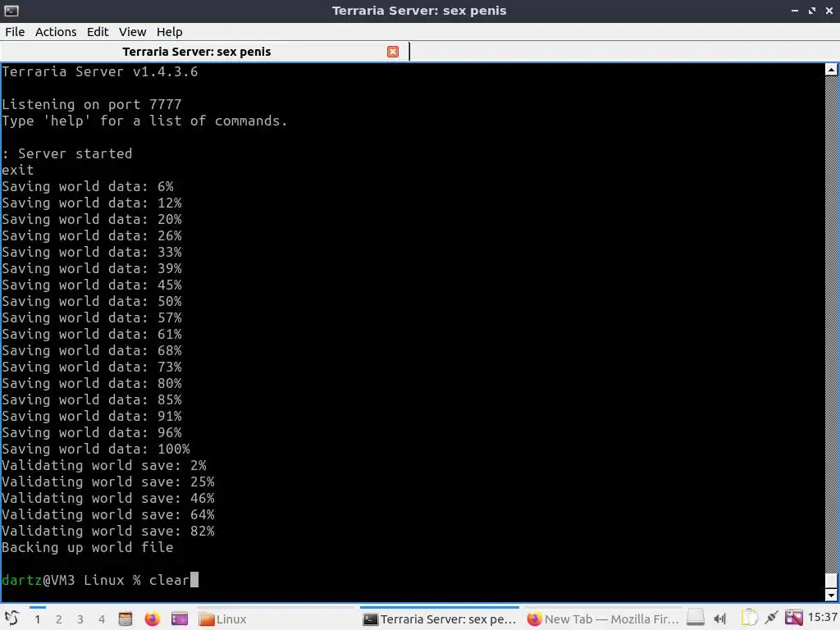This screenshot has height=630, width=840.
Task: Open the Edit menu
Action: point(98,32)
